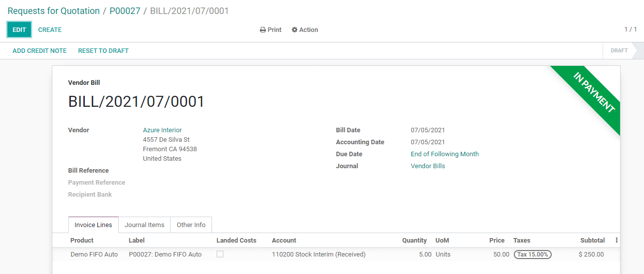Open column options kebab icon
Image resolution: width=644 pixels, height=274 pixels.
(x=617, y=240)
